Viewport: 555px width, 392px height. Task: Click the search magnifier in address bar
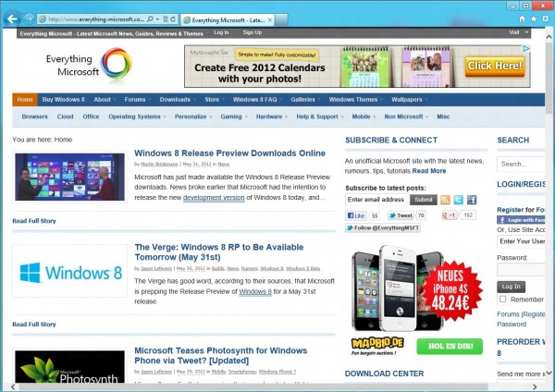point(150,19)
